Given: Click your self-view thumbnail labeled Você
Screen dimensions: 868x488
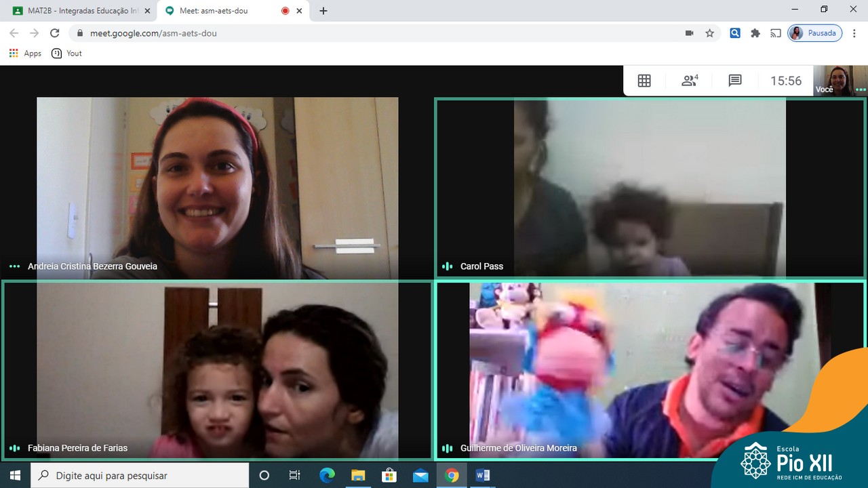Looking at the screenshot, I should [840, 81].
